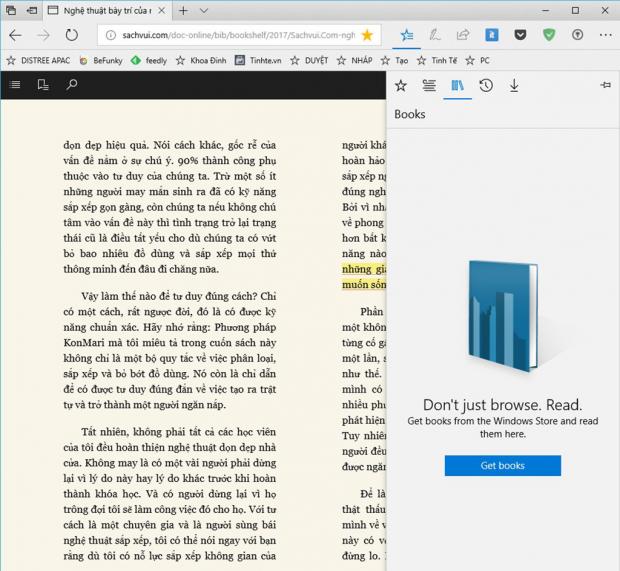Click the address bar URL field

point(230,34)
